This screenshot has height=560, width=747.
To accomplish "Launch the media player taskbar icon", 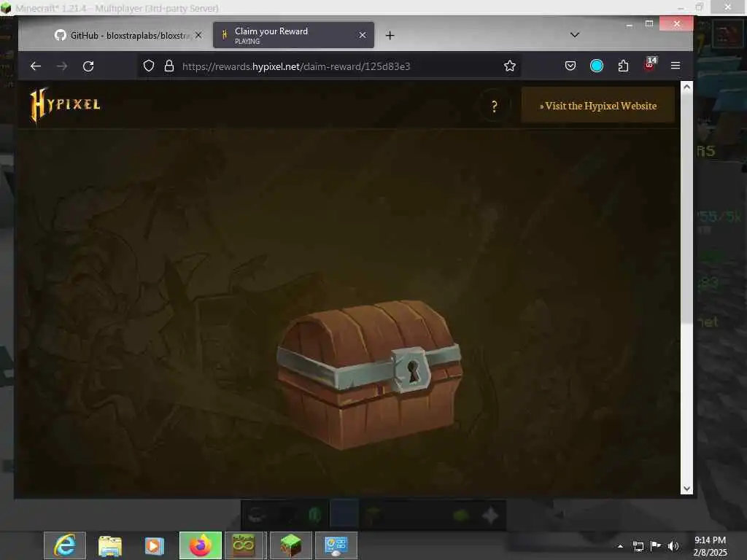I will pyautogui.click(x=155, y=545).
